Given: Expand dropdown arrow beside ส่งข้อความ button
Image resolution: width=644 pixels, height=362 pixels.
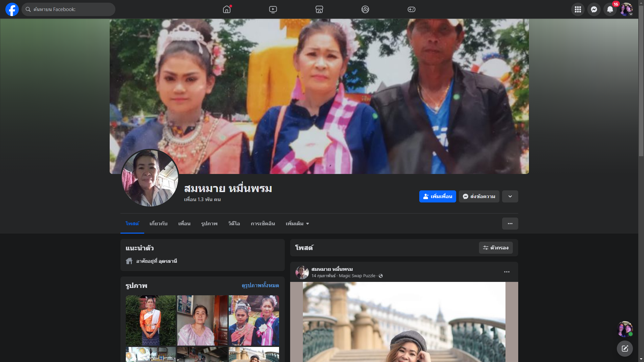Looking at the screenshot, I should tap(510, 196).
